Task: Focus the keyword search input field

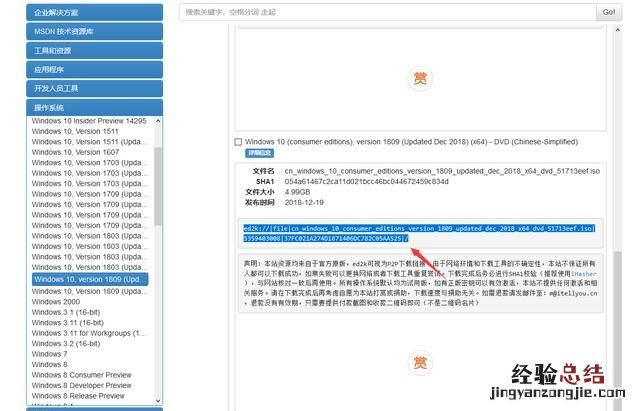Action: pos(387,12)
